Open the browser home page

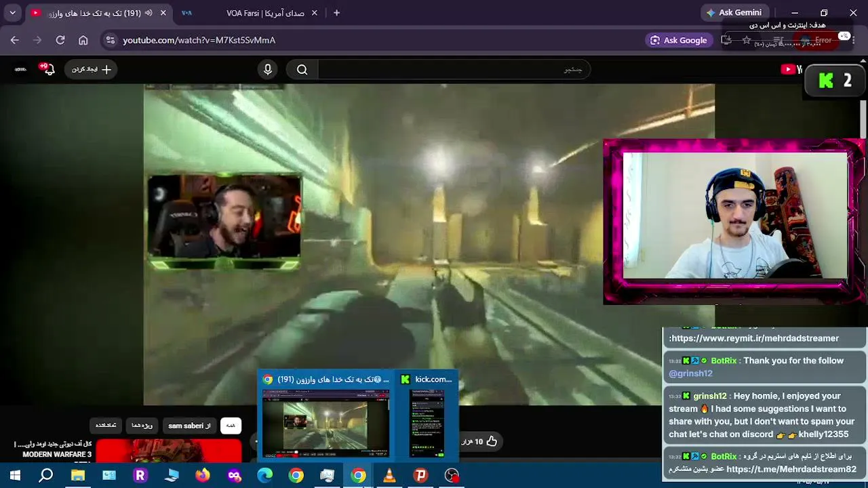tap(83, 40)
